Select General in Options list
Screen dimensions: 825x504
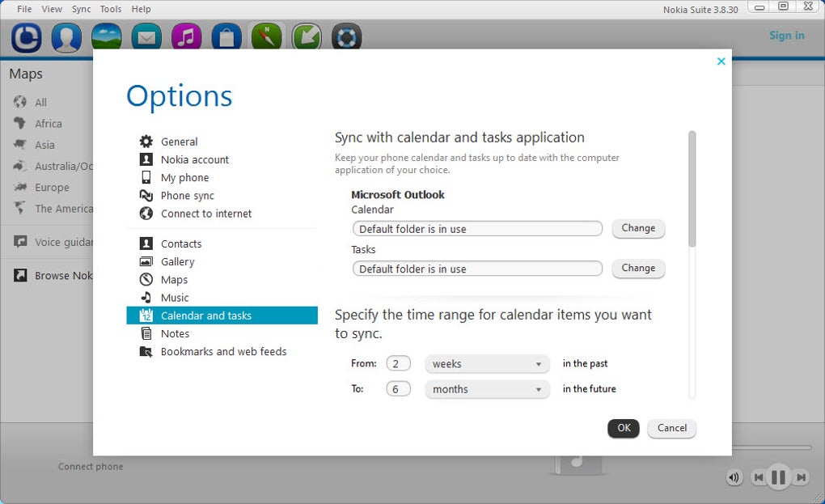(222, 142)
